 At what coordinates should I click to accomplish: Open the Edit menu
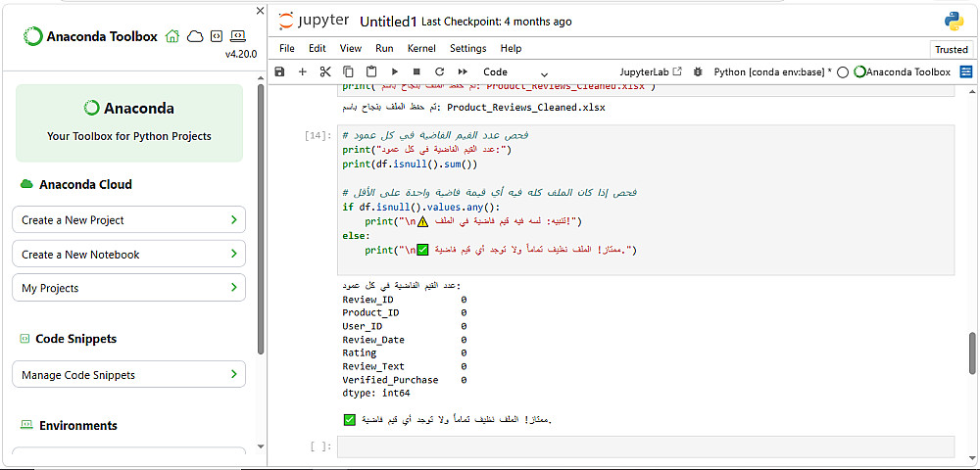[x=318, y=48]
